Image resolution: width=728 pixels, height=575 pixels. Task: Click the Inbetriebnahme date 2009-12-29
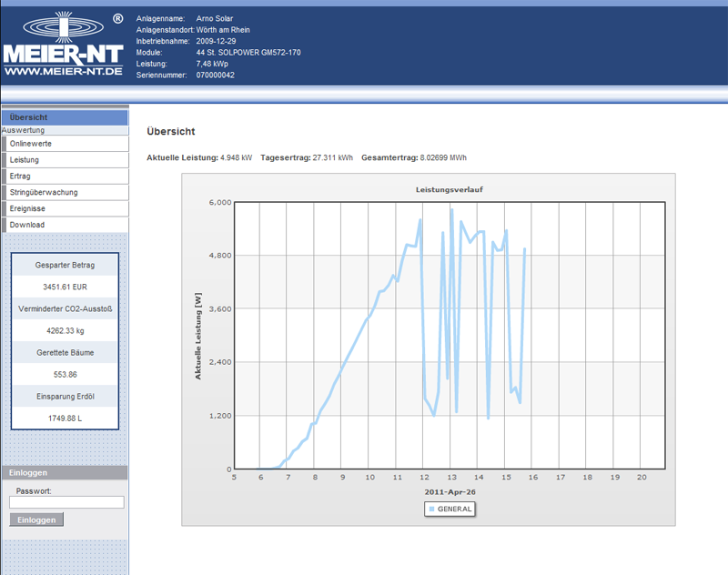[x=216, y=41]
